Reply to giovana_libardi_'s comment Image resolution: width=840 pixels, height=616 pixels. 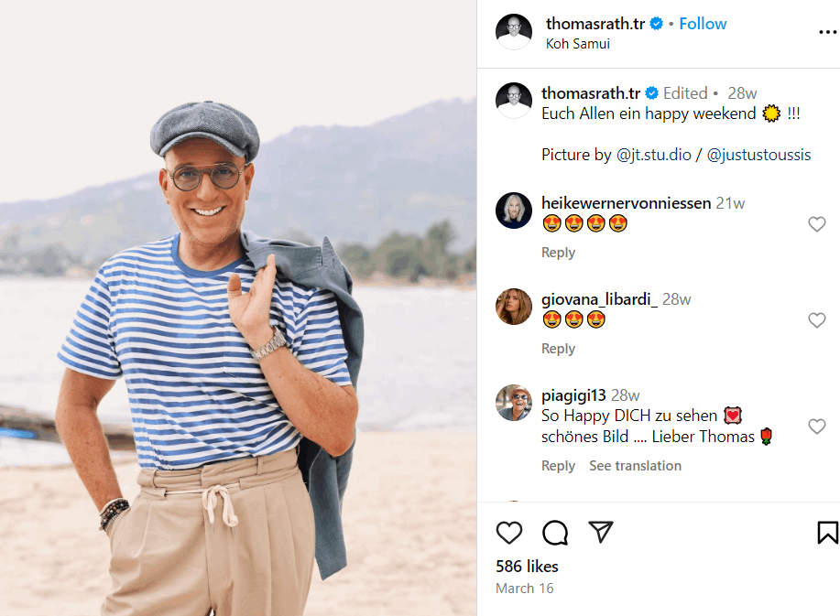558,349
